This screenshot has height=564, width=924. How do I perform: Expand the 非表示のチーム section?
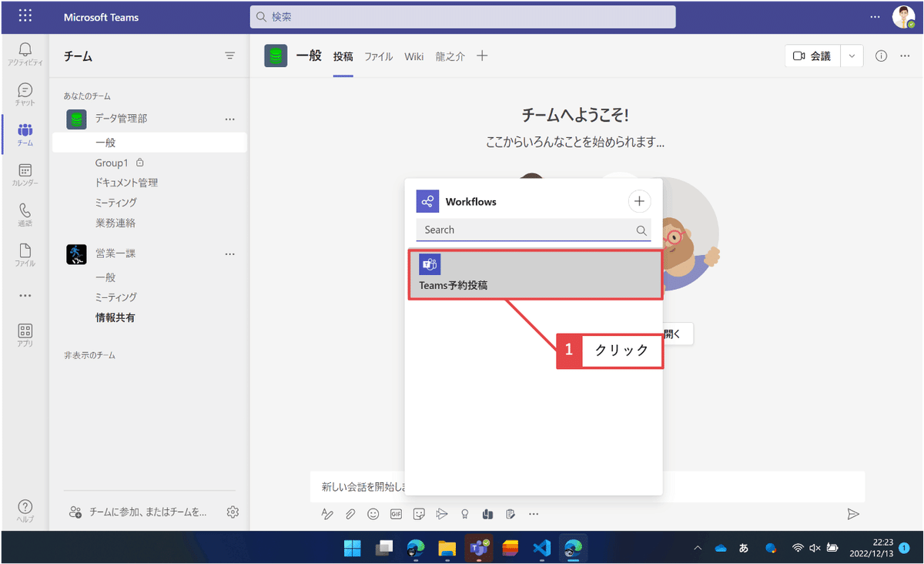click(90, 355)
